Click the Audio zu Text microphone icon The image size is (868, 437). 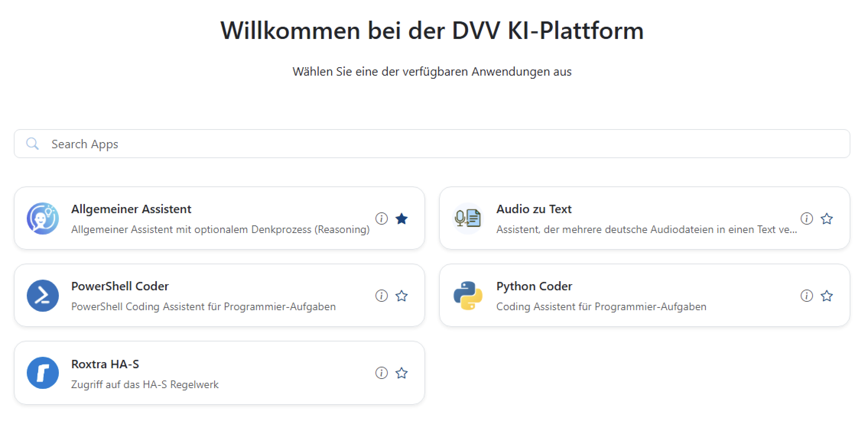[x=468, y=218]
